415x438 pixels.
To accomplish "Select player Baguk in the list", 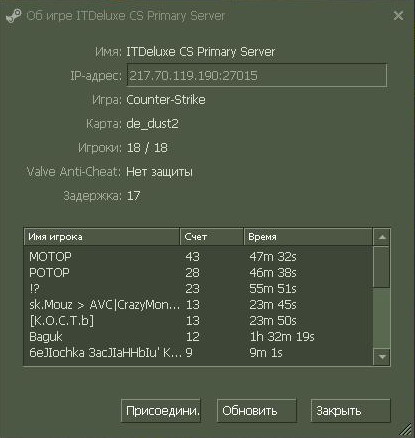I will 199,337.
